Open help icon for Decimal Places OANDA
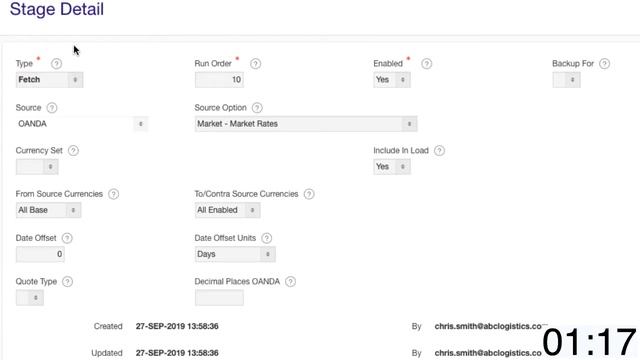The image size is (640, 360). [291, 282]
